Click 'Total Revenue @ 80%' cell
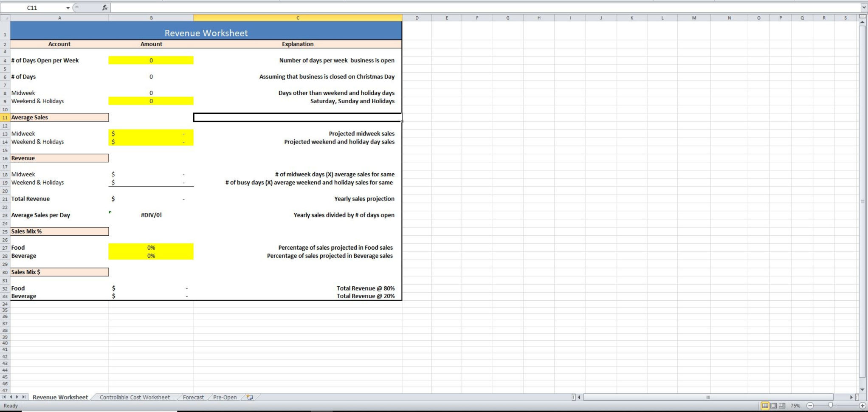This screenshot has height=412, width=868. (x=298, y=288)
